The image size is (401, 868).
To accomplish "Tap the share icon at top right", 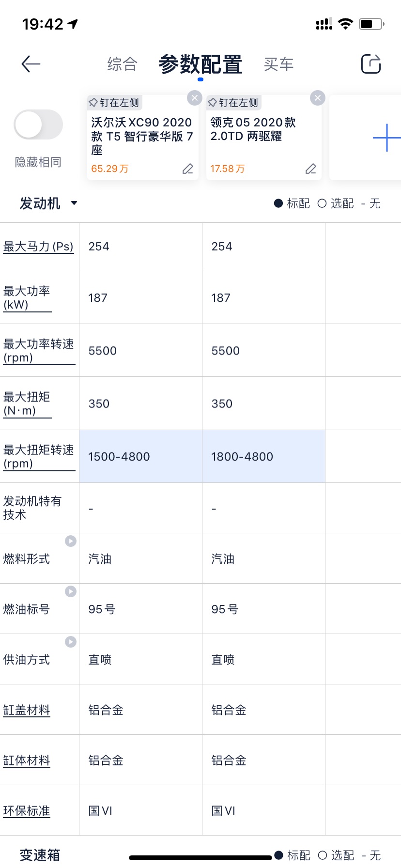I will pos(371,63).
